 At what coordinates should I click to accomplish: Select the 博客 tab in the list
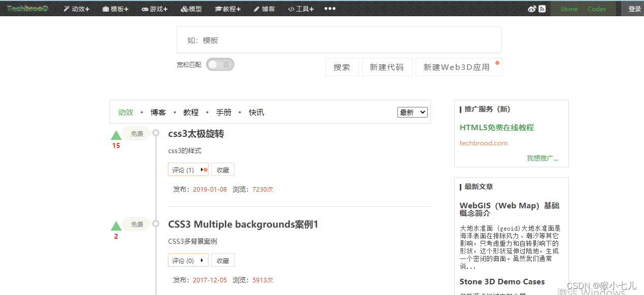click(158, 112)
